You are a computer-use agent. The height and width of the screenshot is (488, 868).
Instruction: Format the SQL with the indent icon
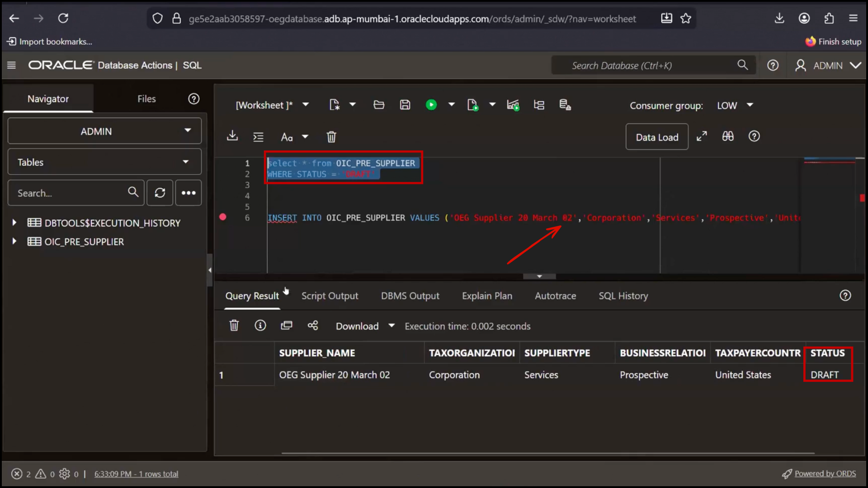coord(258,137)
